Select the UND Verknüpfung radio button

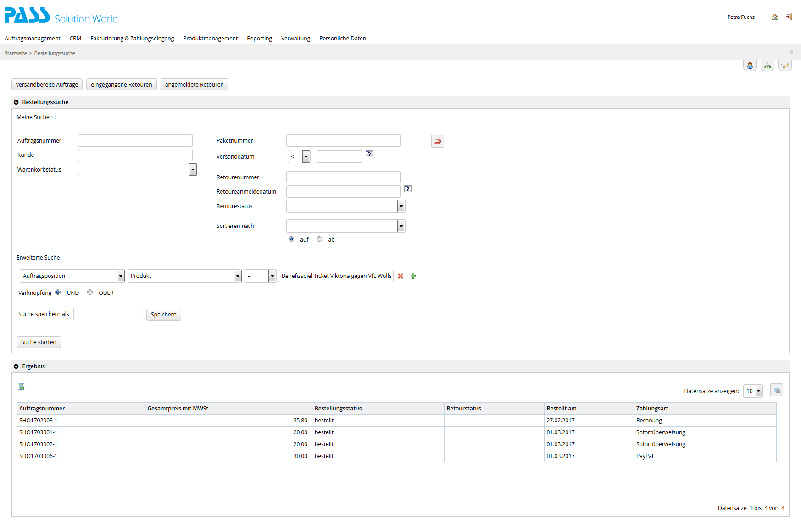[58, 292]
